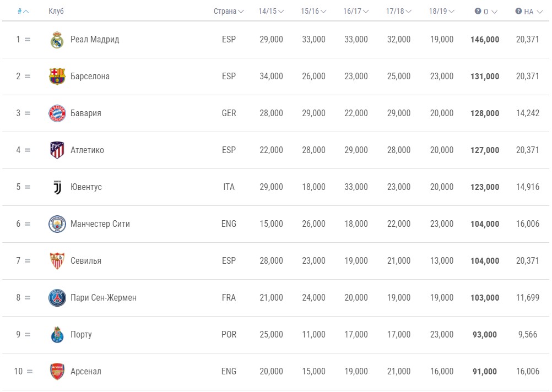Image resolution: width=552 pixels, height=392 pixels.
Task: Click the Sevilla club crest
Action: 57,261
